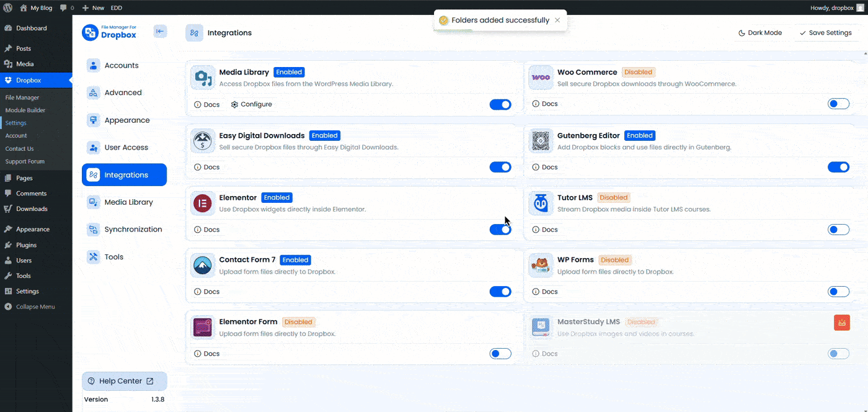868x412 pixels.
Task: Click the red warning icon on MasterStudy LMS
Action: pyautogui.click(x=842, y=323)
